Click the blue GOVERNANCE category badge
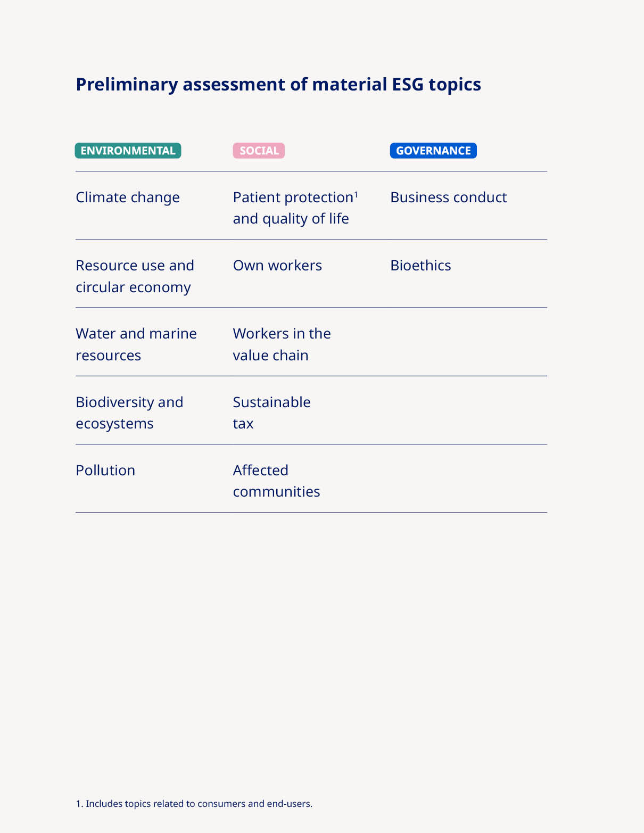The height and width of the screenshot is (833, 644). [433, 151]
